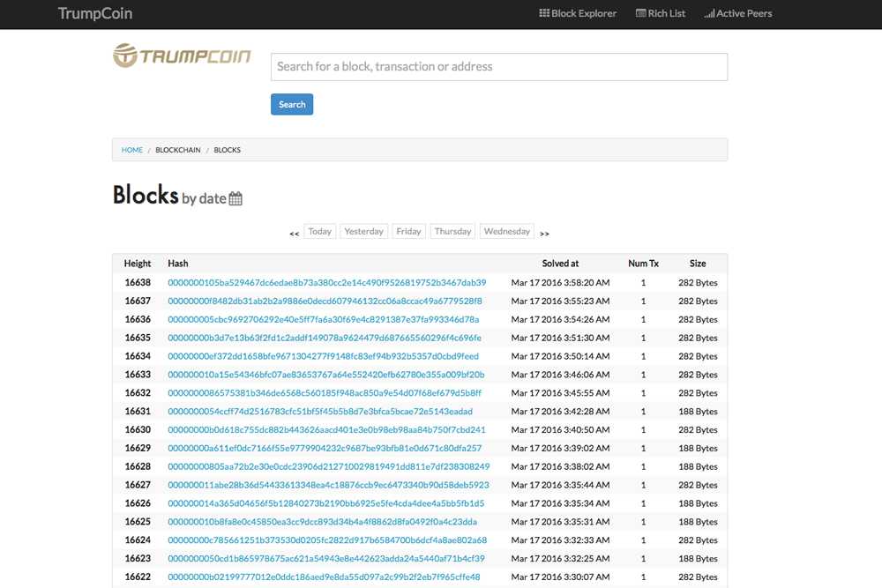Image resolution: width=882 pixels, height=588 pixels.
Task: Click BLOCKS in the breadcrumb
Action: point(228,150)
